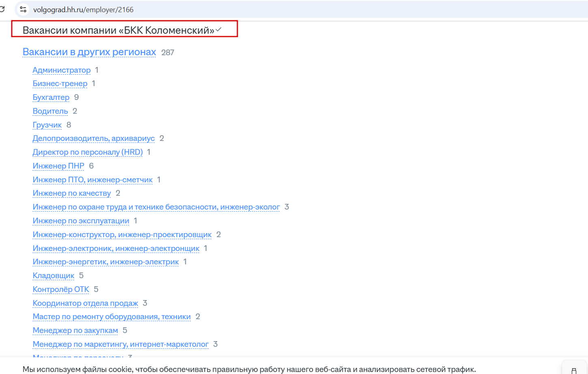Open Инженер-энергетик, инженер-электрик link
Viewport: 588px width, 374px height.
pyautogui.click(x=106, y=262)
